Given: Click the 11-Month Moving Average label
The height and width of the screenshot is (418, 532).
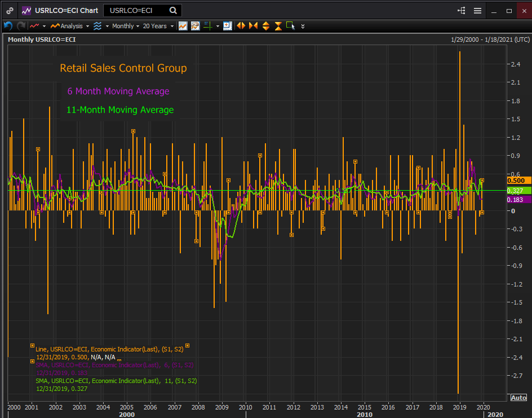Looking at the screenshot, I should click(x=120, y=110).
